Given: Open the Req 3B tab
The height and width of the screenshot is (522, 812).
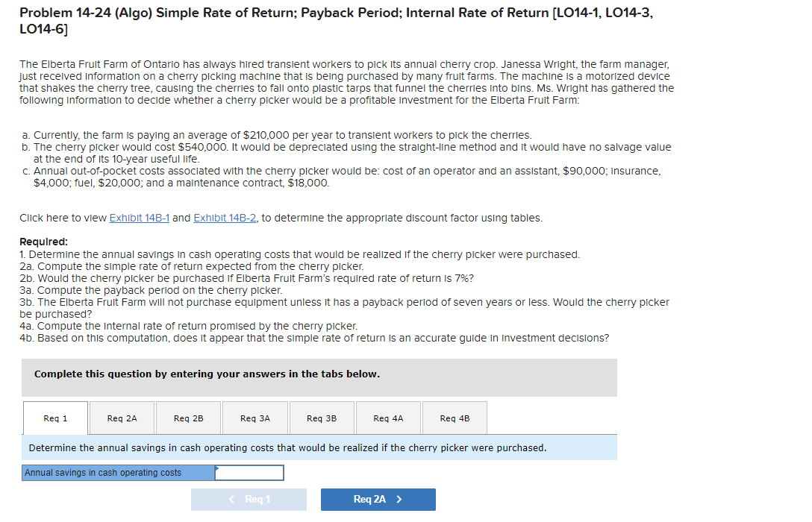Looking at the screenshot, I should click(321, 418).
